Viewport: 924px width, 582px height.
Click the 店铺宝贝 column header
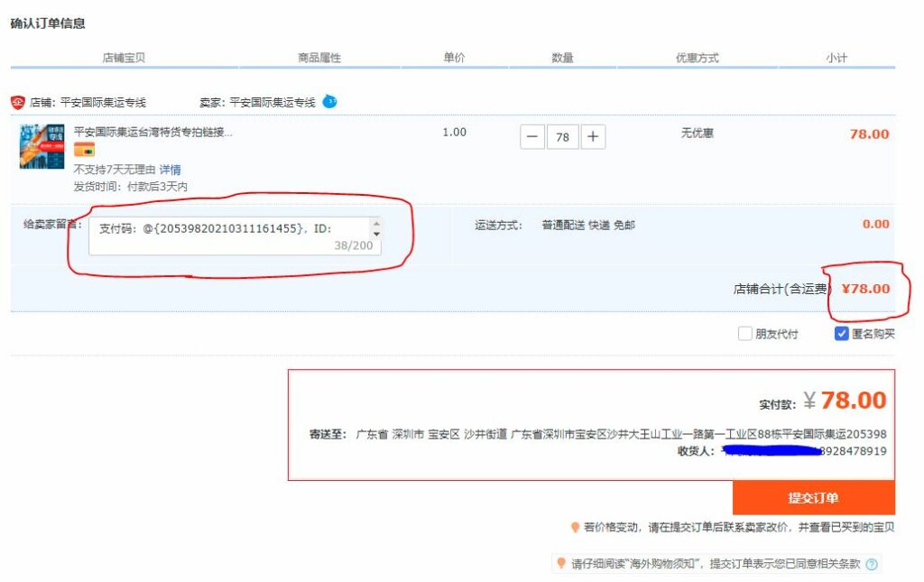124,58
